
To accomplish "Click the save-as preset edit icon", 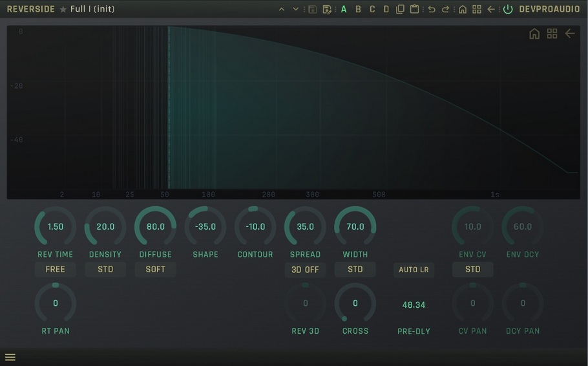I will click(x=327, y=9).
